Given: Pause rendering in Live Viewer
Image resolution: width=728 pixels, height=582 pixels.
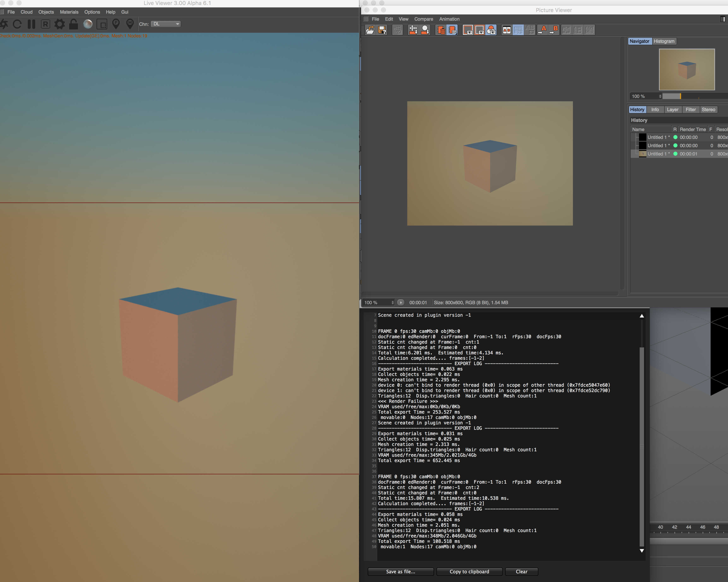Looking at the screenshot, I should pos(31,24).
